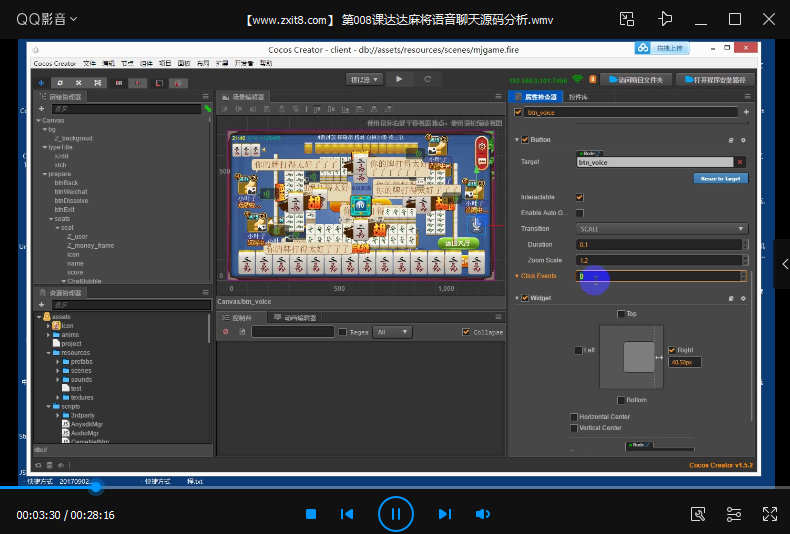The height and width of the screenshot is (534, 790).
Task: Mute the player volume speaker icon
Action: pos(483,514)
